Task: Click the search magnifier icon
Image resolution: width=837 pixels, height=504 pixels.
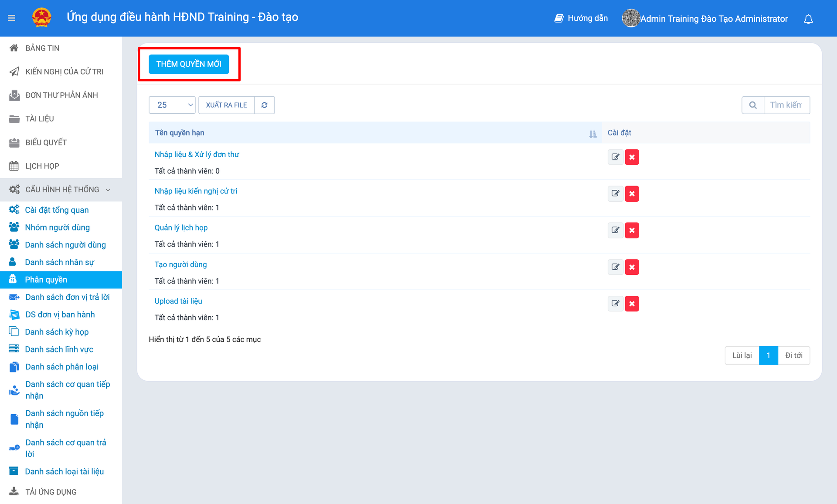Action: (x=753, y=105)
